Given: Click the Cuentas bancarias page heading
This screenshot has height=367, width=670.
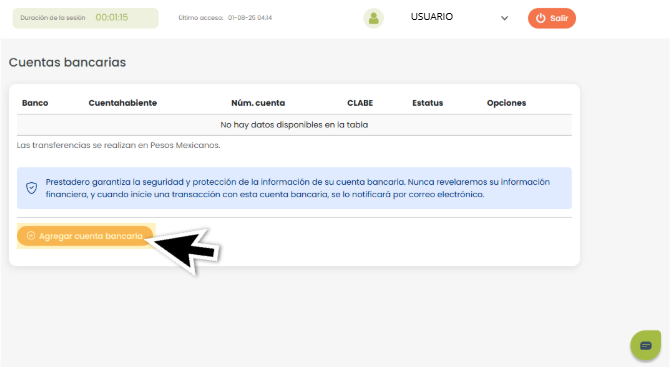Looking at the screenshot, I should tap(68, 62).
